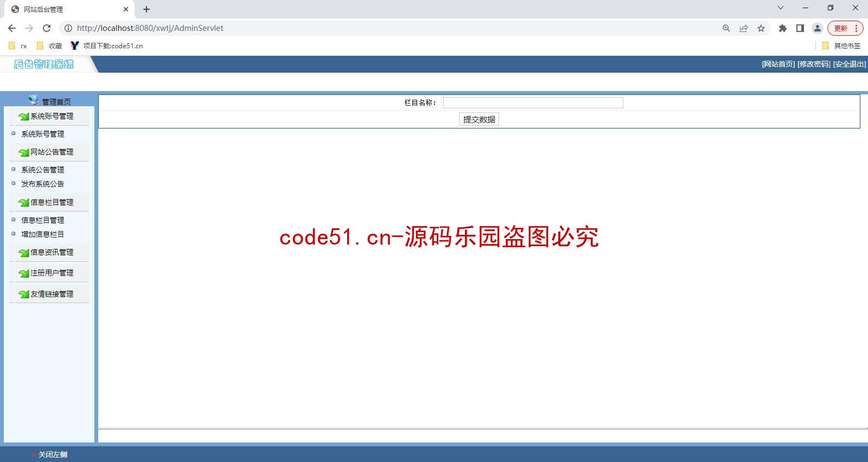The height and width of the screenshot is (462, 868).
Task: Click green arrow icon beside 友情链接管理
Action: tap(24, 294)
